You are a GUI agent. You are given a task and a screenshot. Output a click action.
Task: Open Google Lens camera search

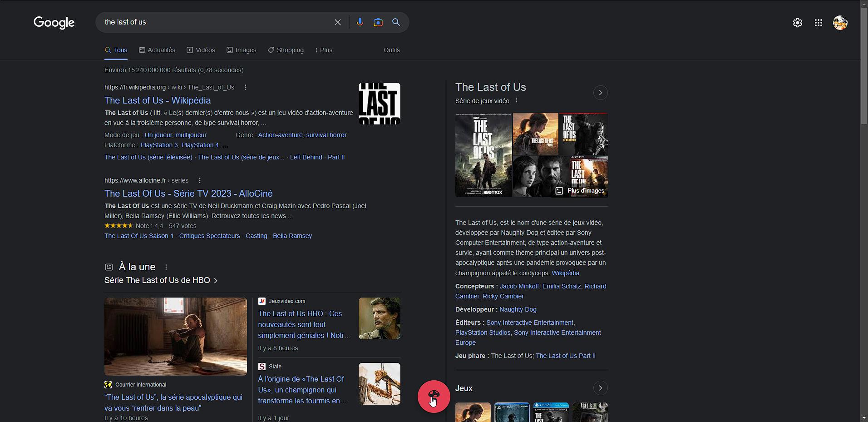pos(378,22)
